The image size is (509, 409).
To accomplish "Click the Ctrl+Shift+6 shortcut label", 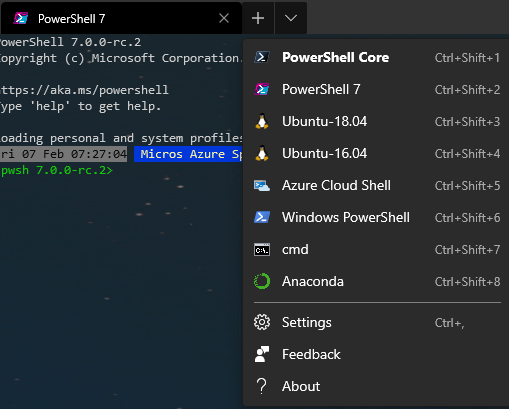I will click(x=467, y=218).
